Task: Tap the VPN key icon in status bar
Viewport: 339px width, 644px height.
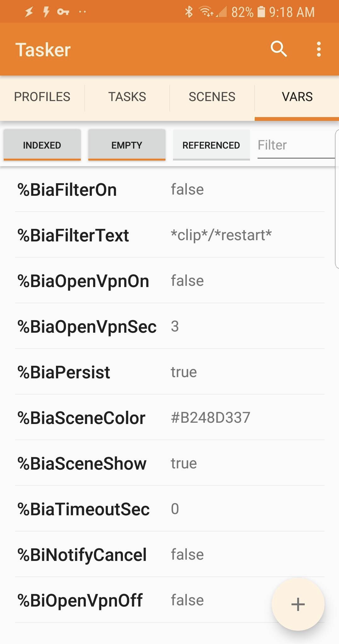Action: coord(63,12)
